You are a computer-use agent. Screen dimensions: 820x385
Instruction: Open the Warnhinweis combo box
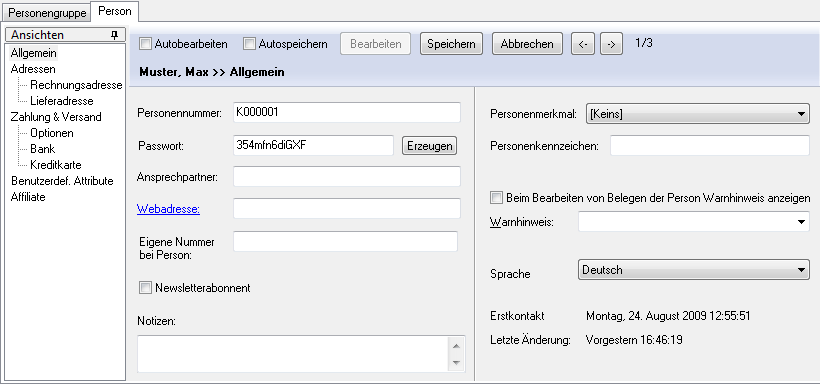coord(694,222)
